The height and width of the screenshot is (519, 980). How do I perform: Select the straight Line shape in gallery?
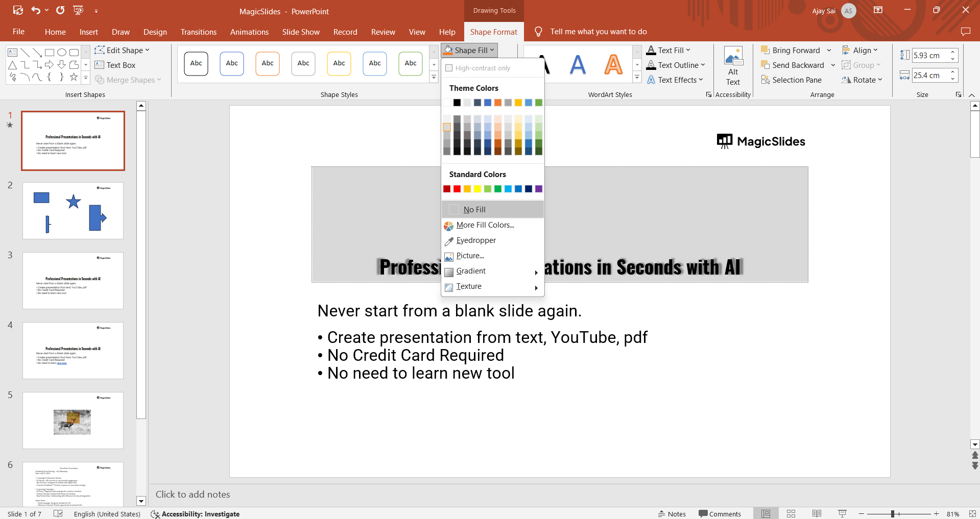click(x=25, y=52)
